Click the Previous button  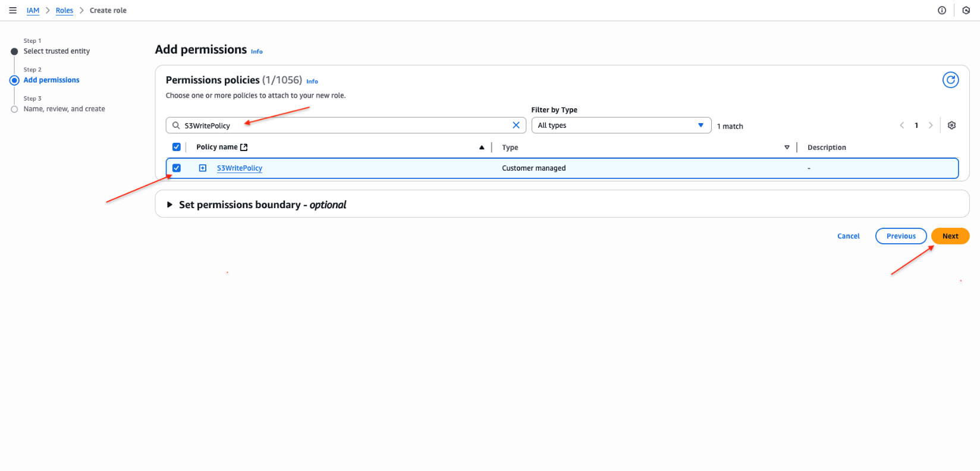point(900,236)
